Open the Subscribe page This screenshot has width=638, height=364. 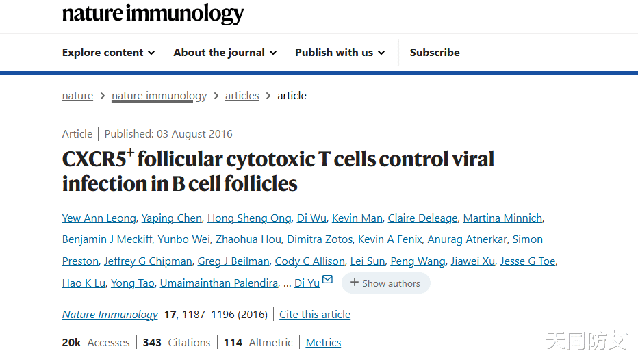[435, 53]
